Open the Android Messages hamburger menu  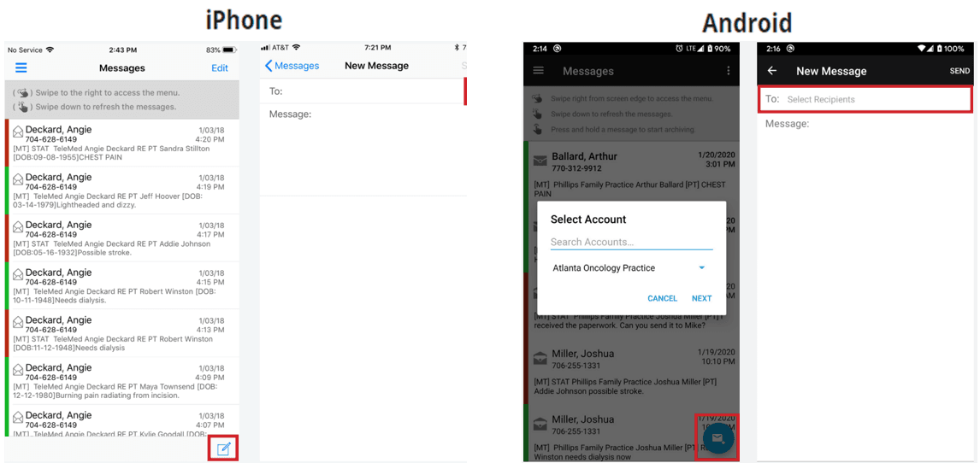[538, 71]
